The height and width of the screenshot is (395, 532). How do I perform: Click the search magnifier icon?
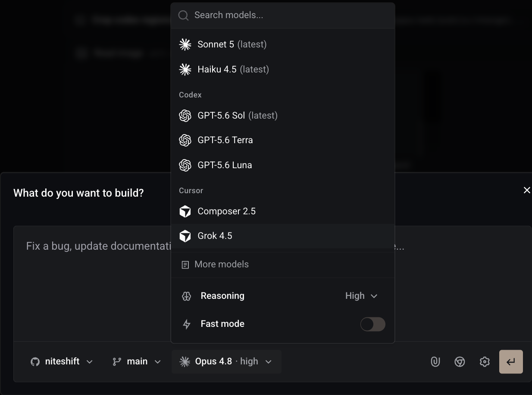(183, 16)
